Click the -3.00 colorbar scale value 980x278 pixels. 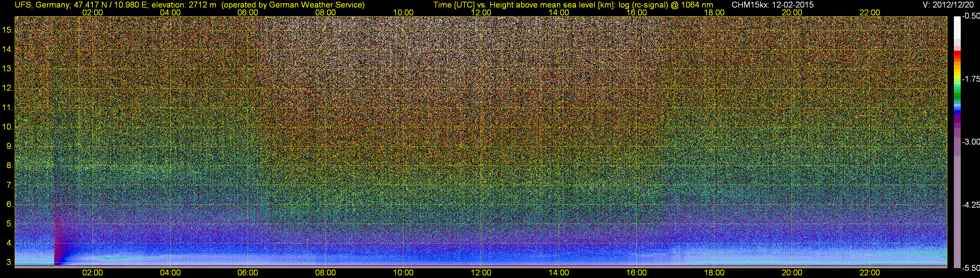point(971,142)
